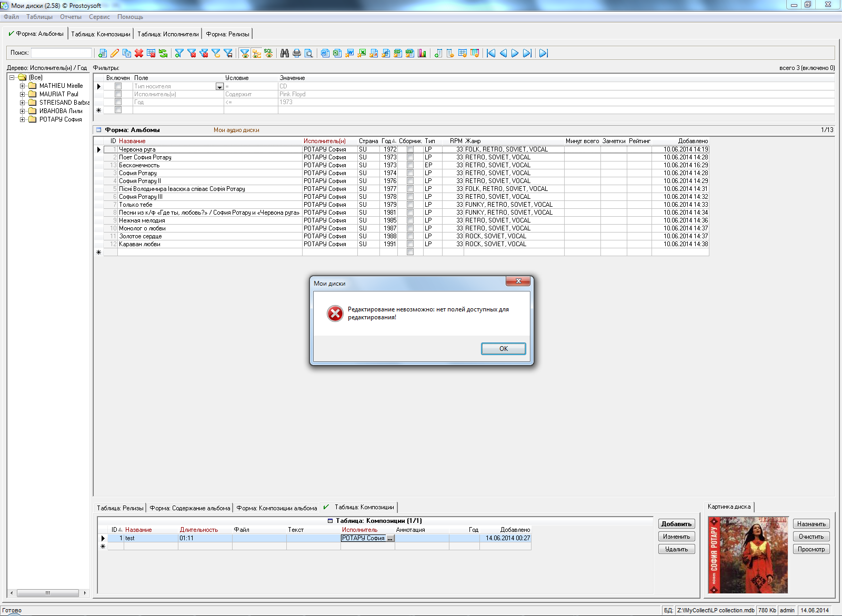
Task: Open the Отчеты menu
Action: (x=71, y=17)
